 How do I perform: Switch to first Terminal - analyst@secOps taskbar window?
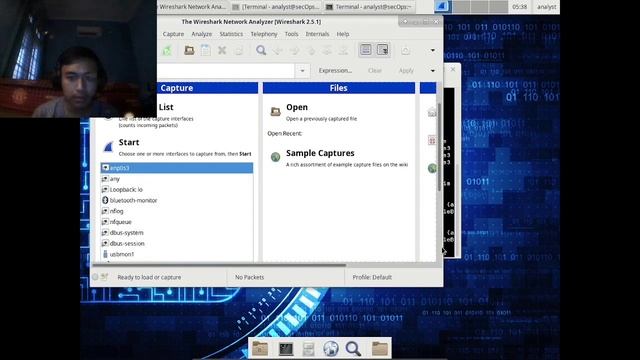(276, 7)
